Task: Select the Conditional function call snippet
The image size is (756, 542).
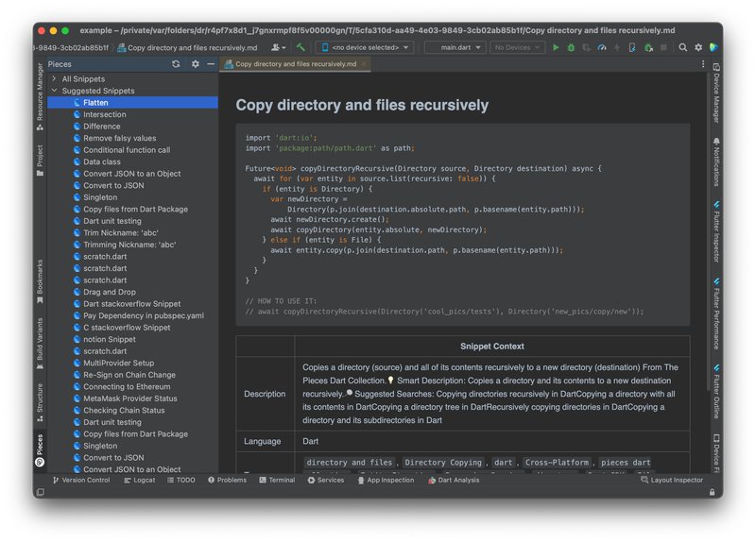Action: 132,150
